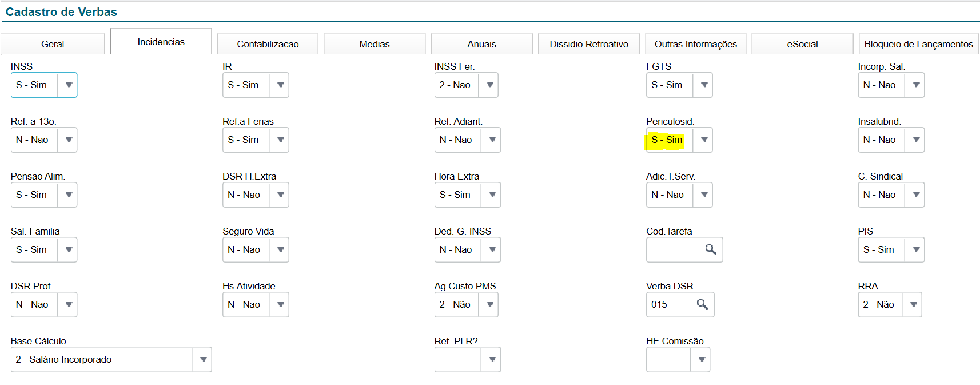Open the Adic.T.Serv. dropdown
This screenshot has width=980, height=385.
[704, 195]
